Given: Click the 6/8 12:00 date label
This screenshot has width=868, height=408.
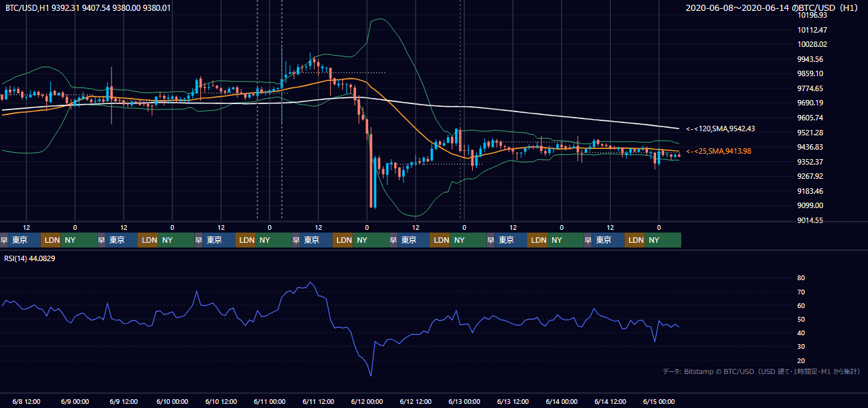Looking at the screenshot, I should (27, 401).
